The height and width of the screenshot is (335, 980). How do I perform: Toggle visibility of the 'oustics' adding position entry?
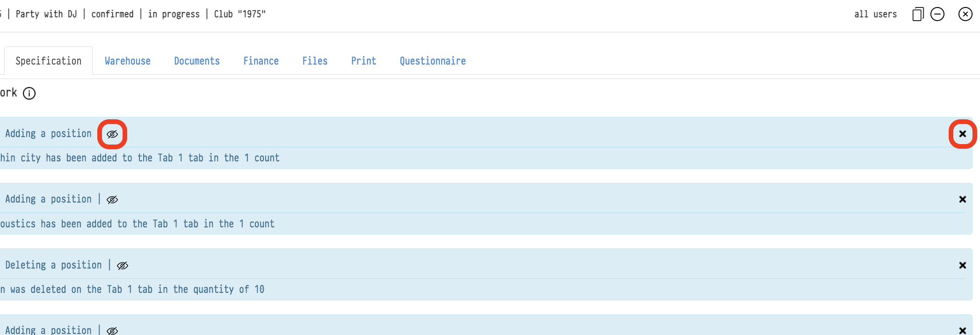[112, 200]
